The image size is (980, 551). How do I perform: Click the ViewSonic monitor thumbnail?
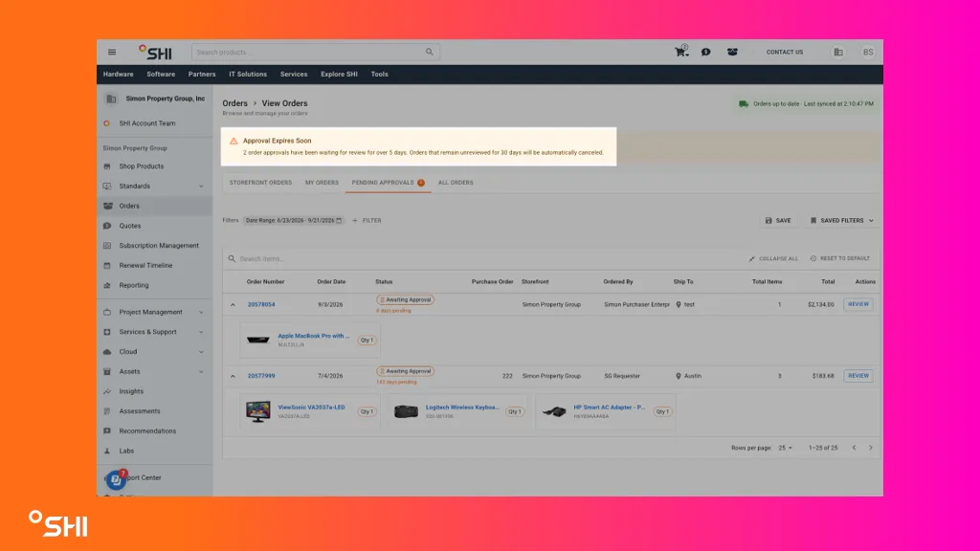coord(258,411)
